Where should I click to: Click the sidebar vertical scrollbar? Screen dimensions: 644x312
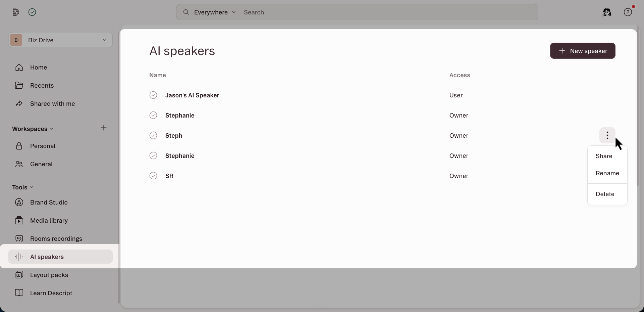[119, 168]
